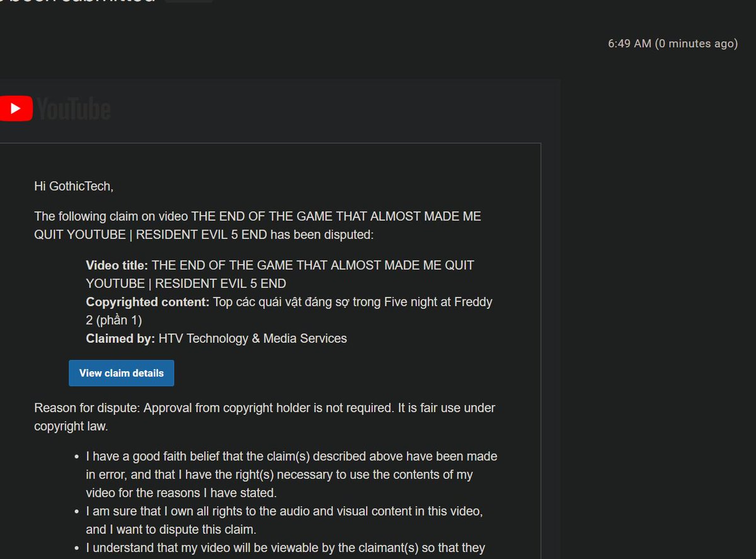Image resolution: width=756 pixels, height=559 pixels.
Task: Click bullet marker before good faith statement
Action: [76, 456]
